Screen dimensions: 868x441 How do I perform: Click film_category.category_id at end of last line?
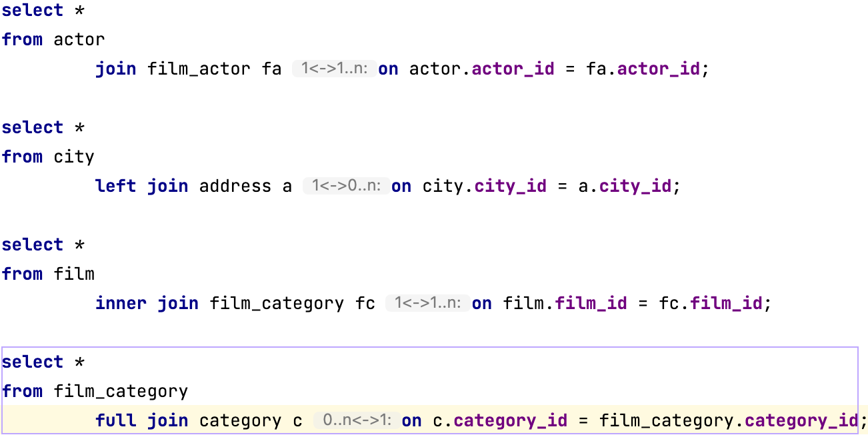point(728,420)
